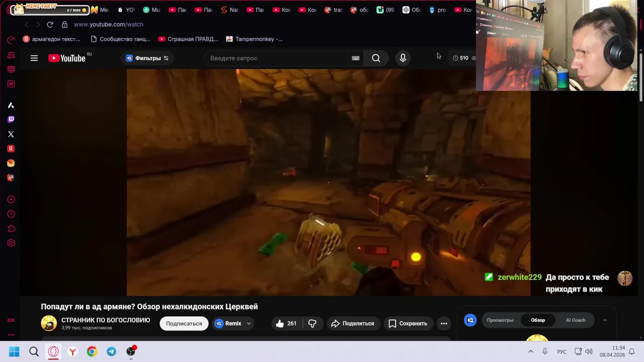Open the on-screen keyboard icon in search box
The image size is (644, 362).
(x=356, y=58)
